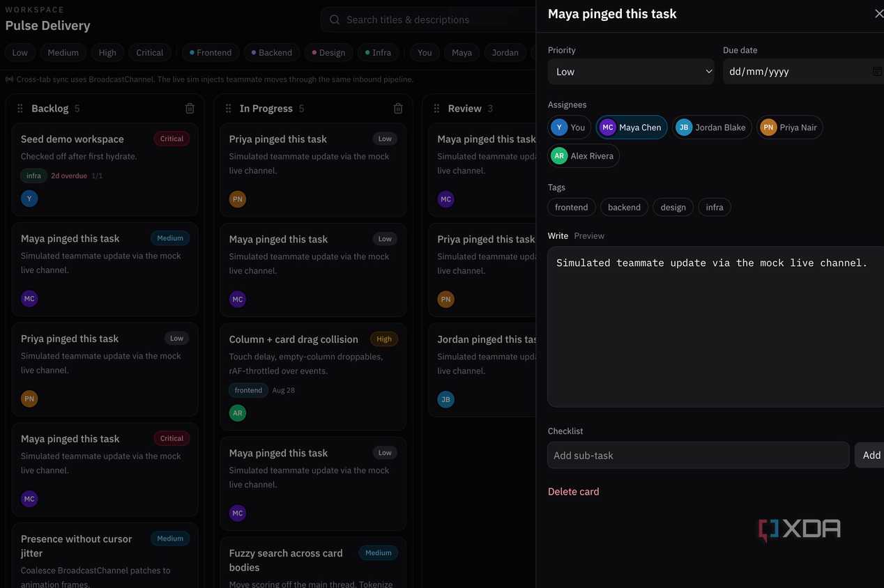Click Medium badge on Presence without cursor card
This screenshot has width=884, height=588.
pyautogui.click(x=170, y=539)
